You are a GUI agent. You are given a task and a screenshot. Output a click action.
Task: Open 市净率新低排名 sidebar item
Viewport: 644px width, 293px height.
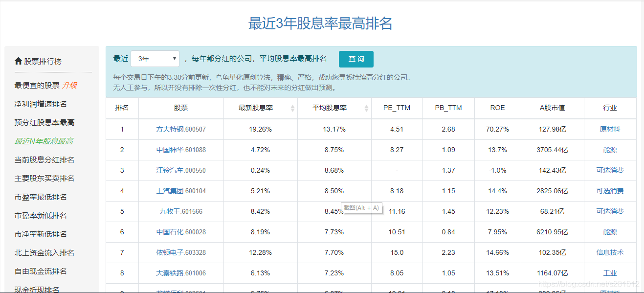pos(41,234)
